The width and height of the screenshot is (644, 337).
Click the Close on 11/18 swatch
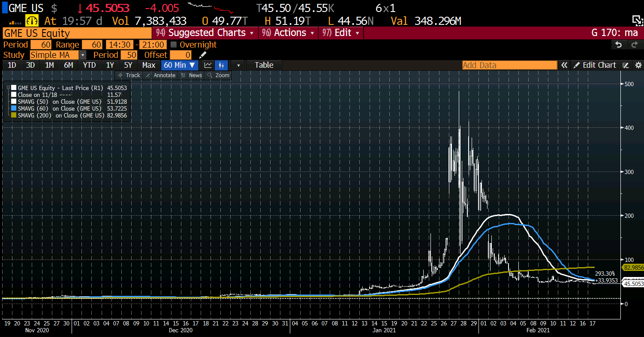click(x=14, y=95)
